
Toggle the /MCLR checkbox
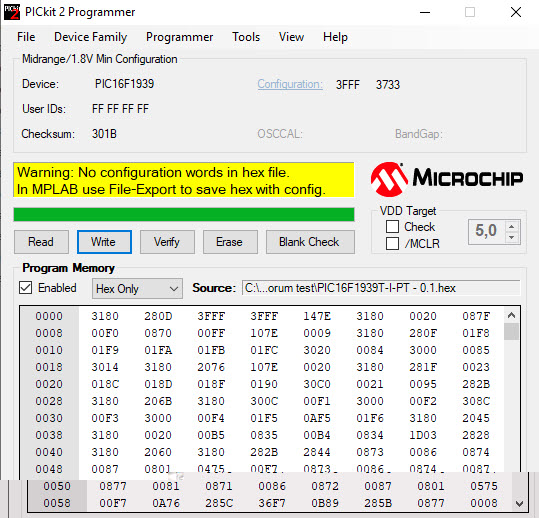click(x=392, y=243)
